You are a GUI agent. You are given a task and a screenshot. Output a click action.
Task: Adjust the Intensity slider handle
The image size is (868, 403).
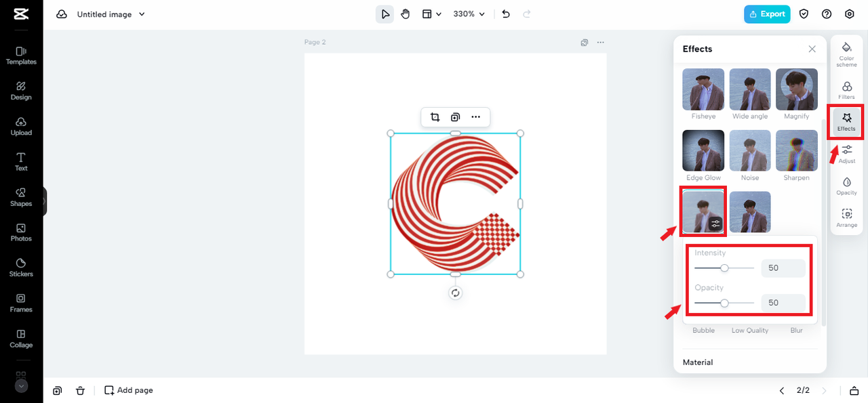(724, 268)
